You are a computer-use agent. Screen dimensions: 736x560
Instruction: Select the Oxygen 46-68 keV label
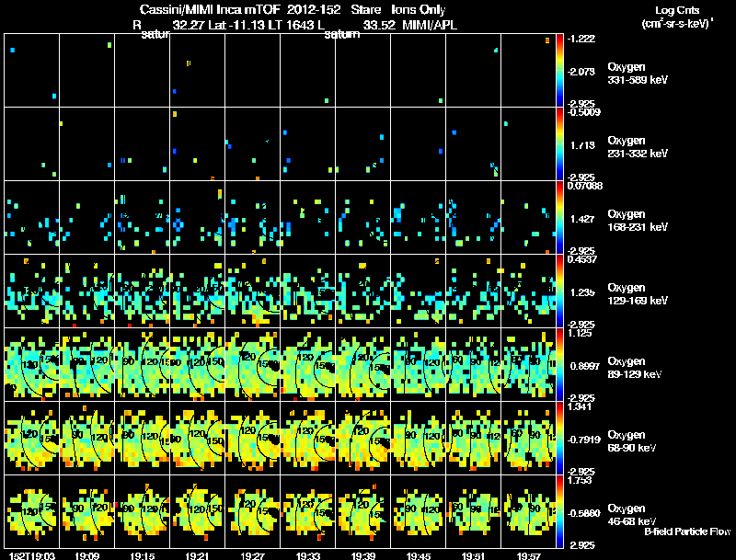pyautogui.click(x=631, y=515)
